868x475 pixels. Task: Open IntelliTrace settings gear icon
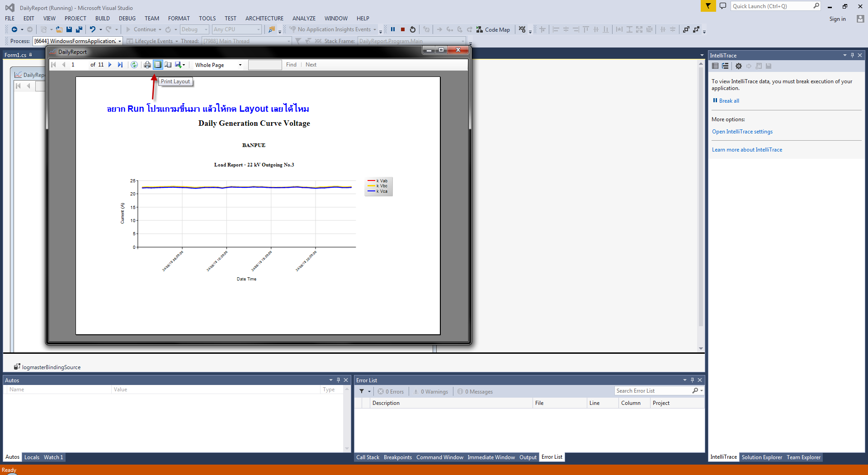(x=739, y=66)
